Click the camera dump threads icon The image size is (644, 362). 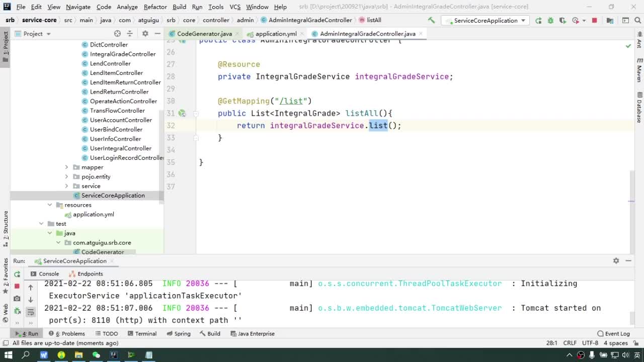(x=17, y=299)
